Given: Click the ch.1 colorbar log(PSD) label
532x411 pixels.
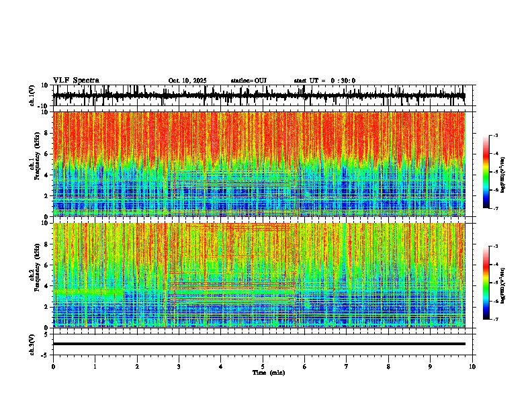Looking at the screenshot, I should click(503, 175).
